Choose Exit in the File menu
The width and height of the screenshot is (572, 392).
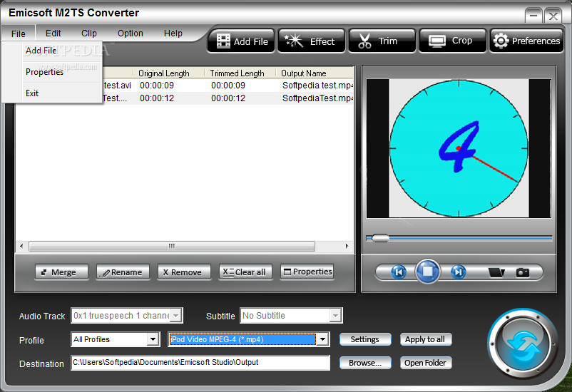point(52,93)
